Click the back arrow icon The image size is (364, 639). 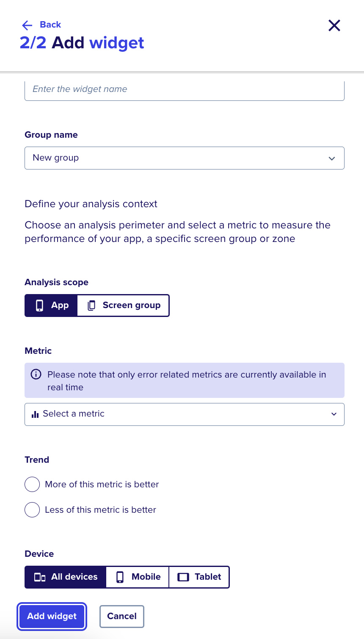[x=27, y=25]
